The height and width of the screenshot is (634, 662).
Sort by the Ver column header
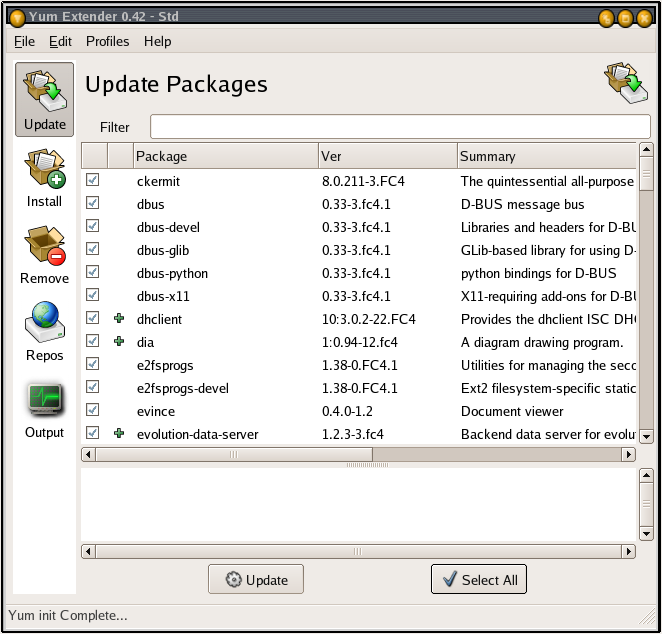(x=388, y=156)
